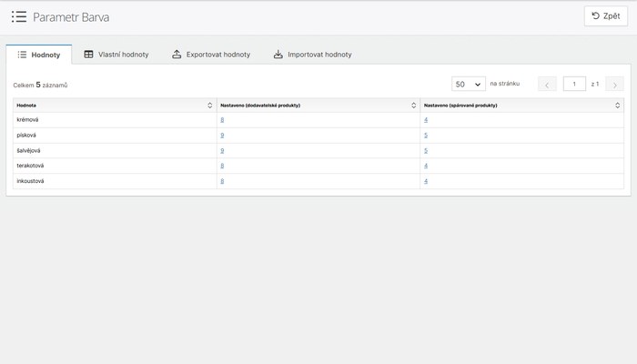This screenshot has width=637, height=364.
Task: Open šalvějová paired products count link
Action: [x=426, y=151]
